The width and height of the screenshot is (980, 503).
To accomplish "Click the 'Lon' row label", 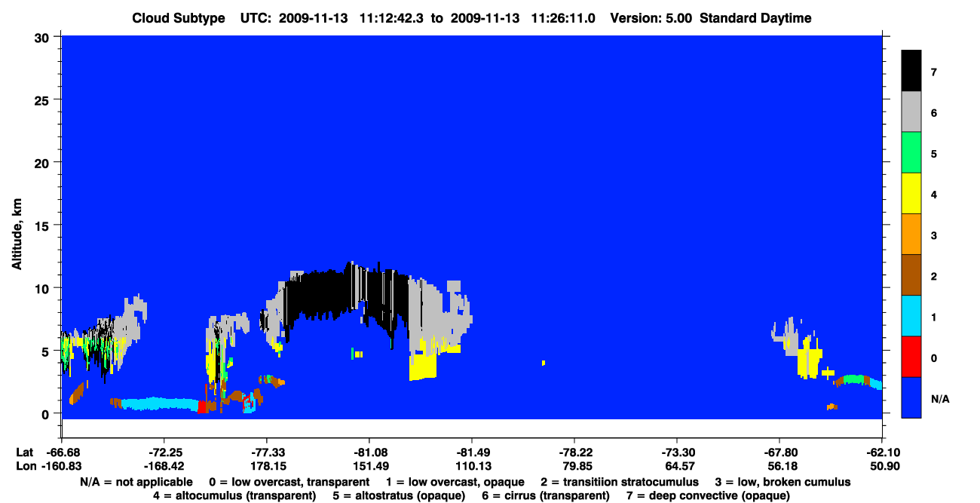I will [x=25, y=467].
